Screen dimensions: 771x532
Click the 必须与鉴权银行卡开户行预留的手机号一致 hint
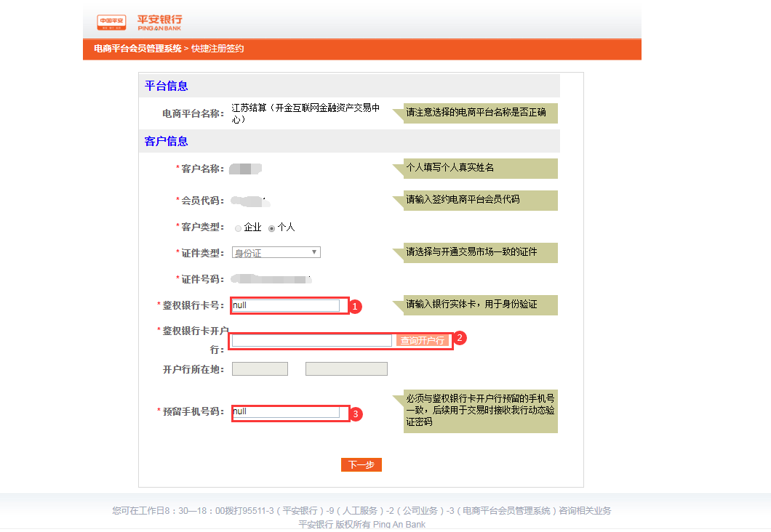pyautogui.click(x=480, y=410)
